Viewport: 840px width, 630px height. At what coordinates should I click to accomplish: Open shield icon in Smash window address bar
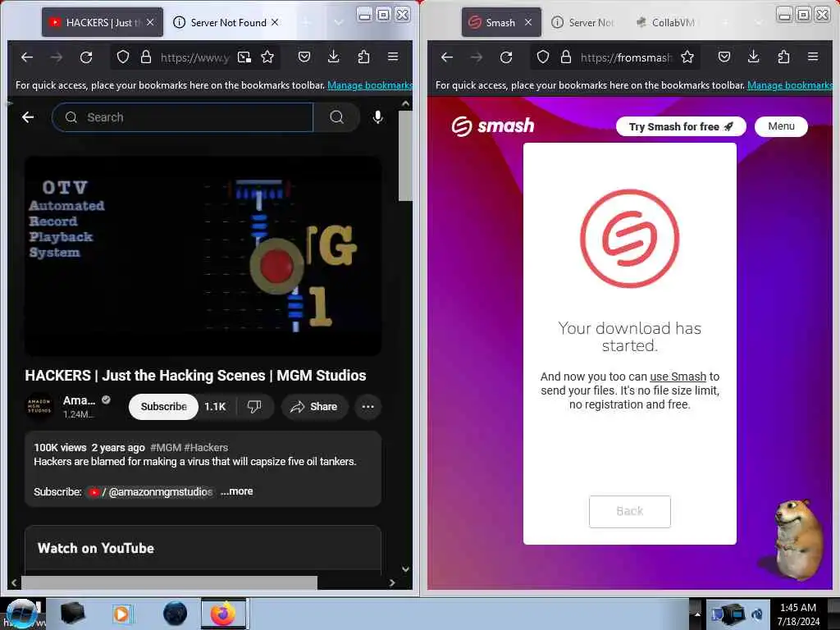coord(543,57)
